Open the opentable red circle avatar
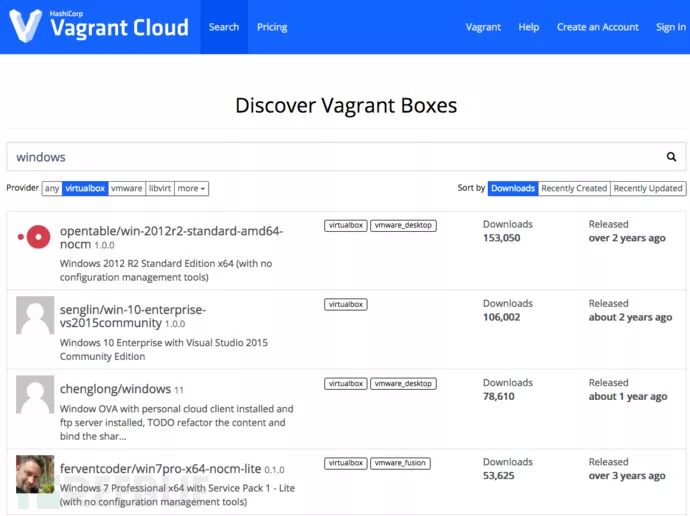This screenshot has height=516, width=690. point(35,237)
